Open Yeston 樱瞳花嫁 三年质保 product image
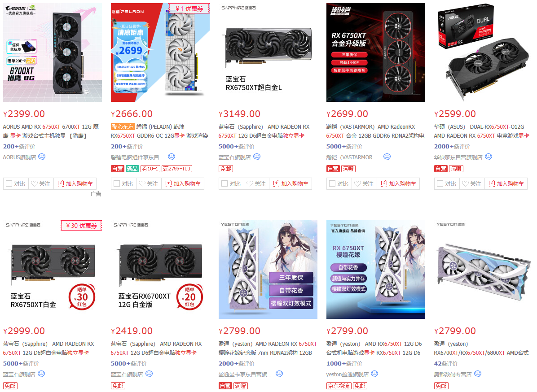 (x=268, y=270)
